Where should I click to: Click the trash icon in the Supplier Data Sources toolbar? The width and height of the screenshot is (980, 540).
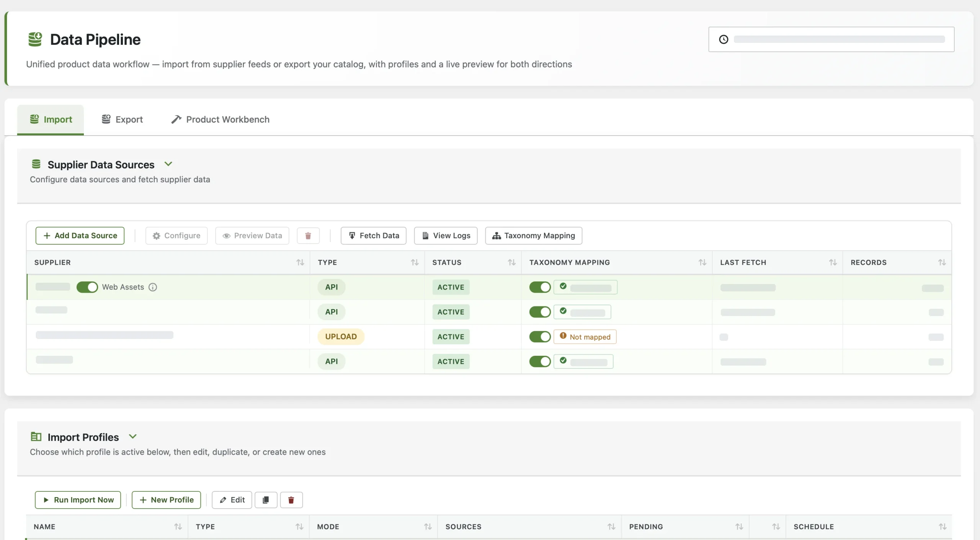coord(308,236)
